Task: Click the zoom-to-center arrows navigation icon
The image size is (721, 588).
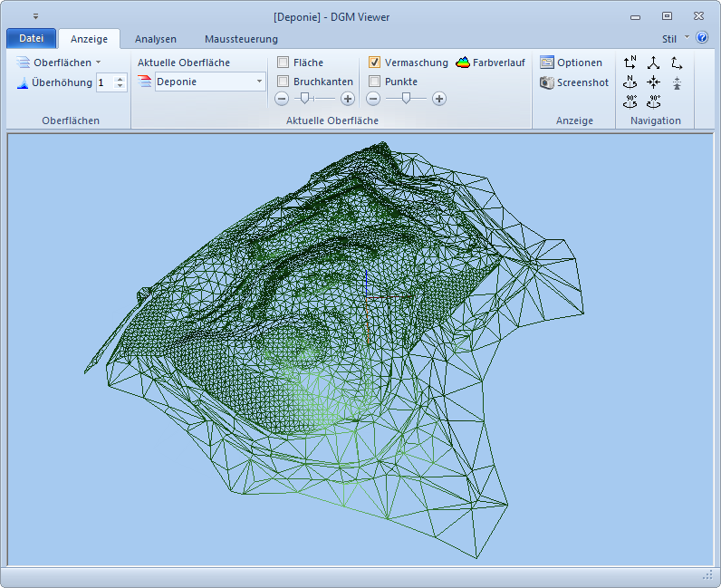Action: (653, 82)
